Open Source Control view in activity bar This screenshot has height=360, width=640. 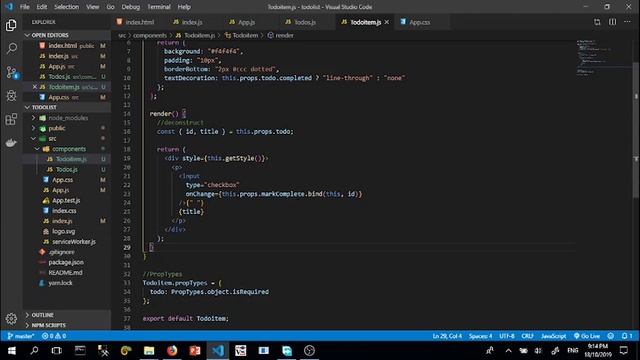tap(11, 72)
